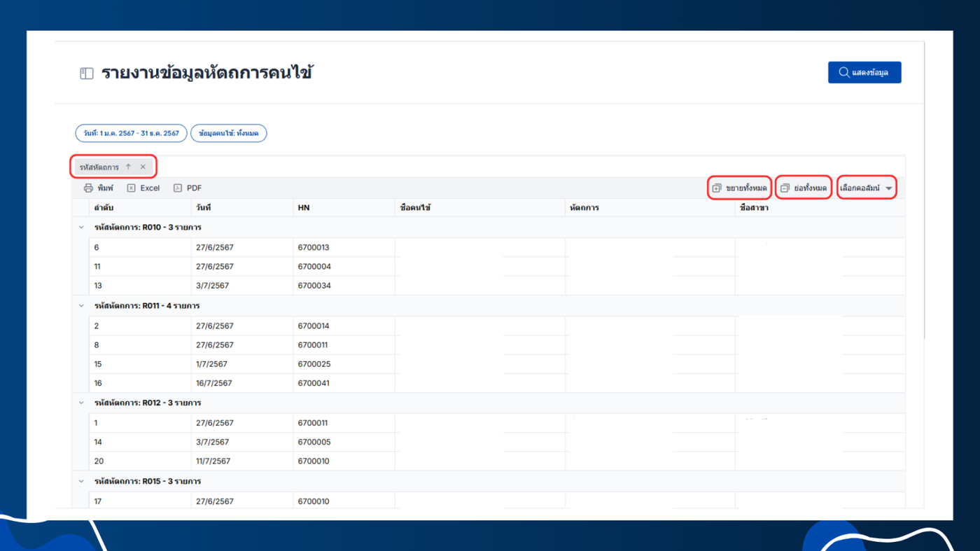This screenshot has height=551, width=980.
Task: Click HN 6700011 in row 8
Action: click(344, 345)
